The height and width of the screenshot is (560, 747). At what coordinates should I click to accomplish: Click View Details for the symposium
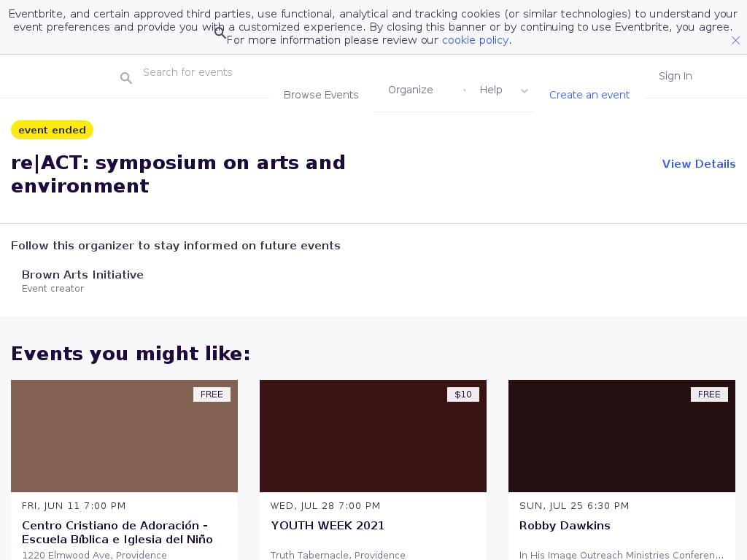click(x=698, y=164)
